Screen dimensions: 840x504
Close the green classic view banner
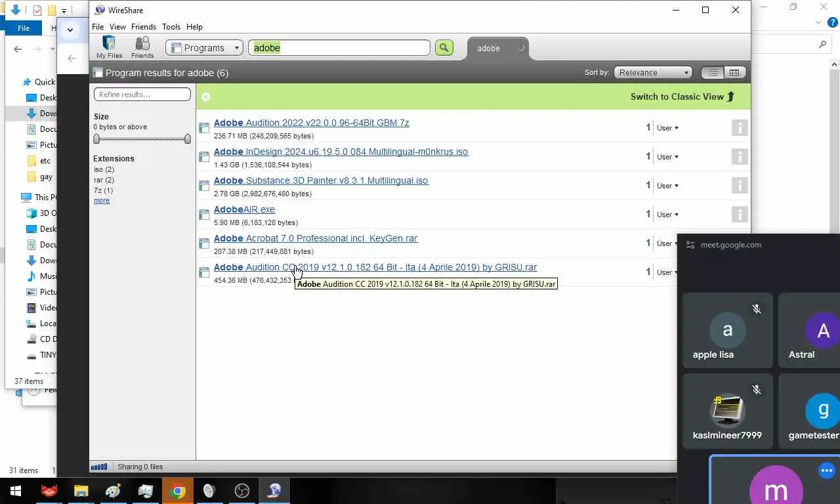[205, 96]
